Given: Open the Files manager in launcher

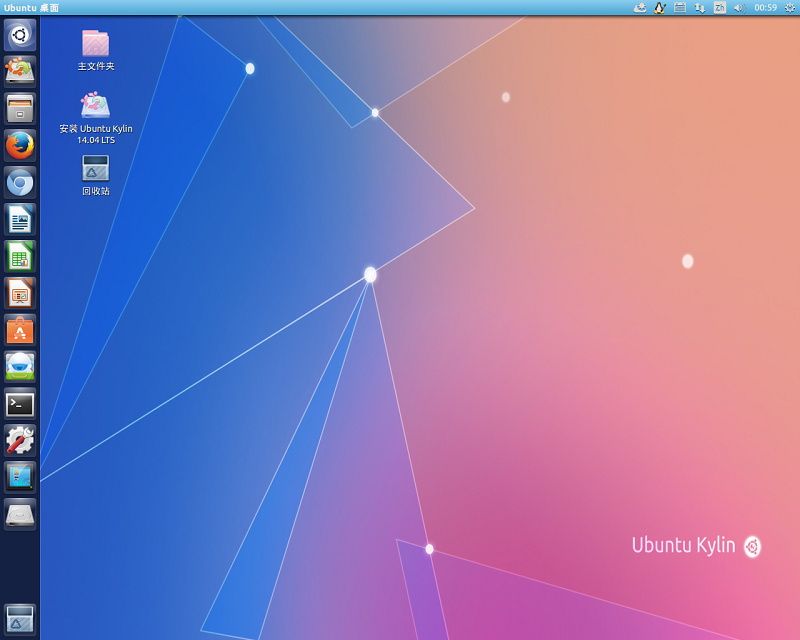Looking at the screenshot, I should click(20, 108).
